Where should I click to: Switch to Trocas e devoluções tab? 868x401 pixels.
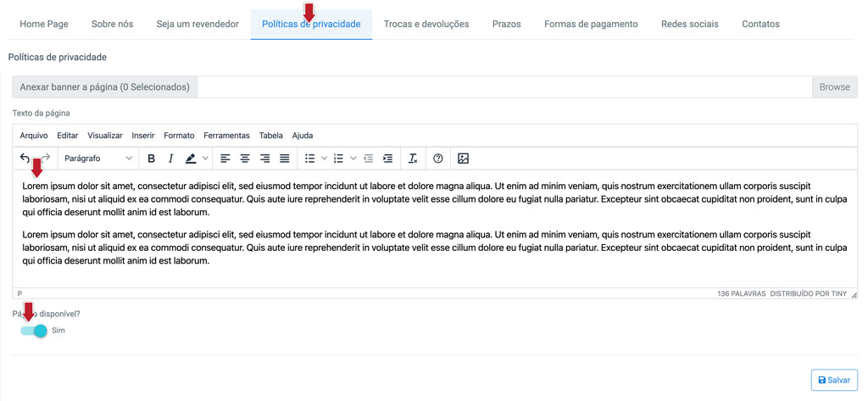point(426,24)
